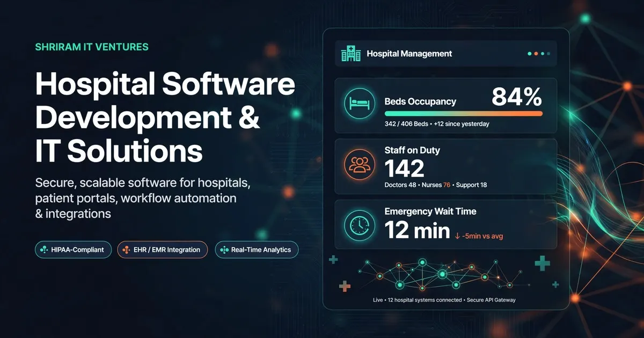
Task: Click the dots icon on Real-Time Analytics badge
Action: [x=224, y=250]
